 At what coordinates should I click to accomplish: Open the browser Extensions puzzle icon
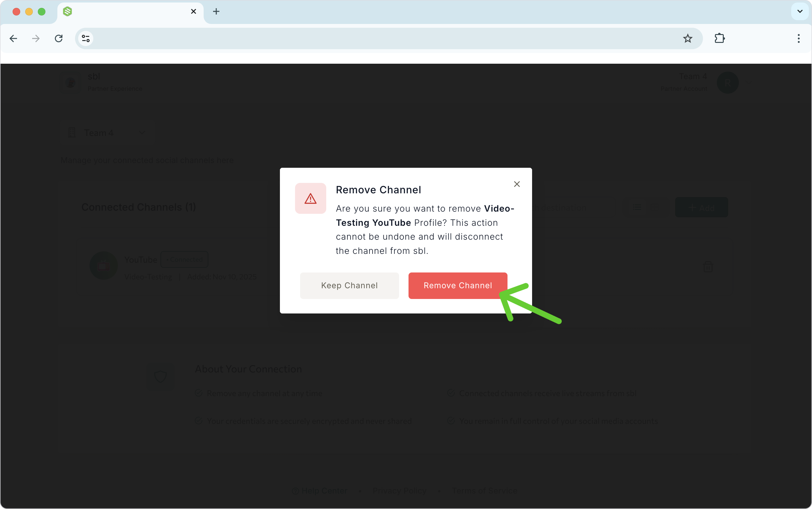(720, 38)
